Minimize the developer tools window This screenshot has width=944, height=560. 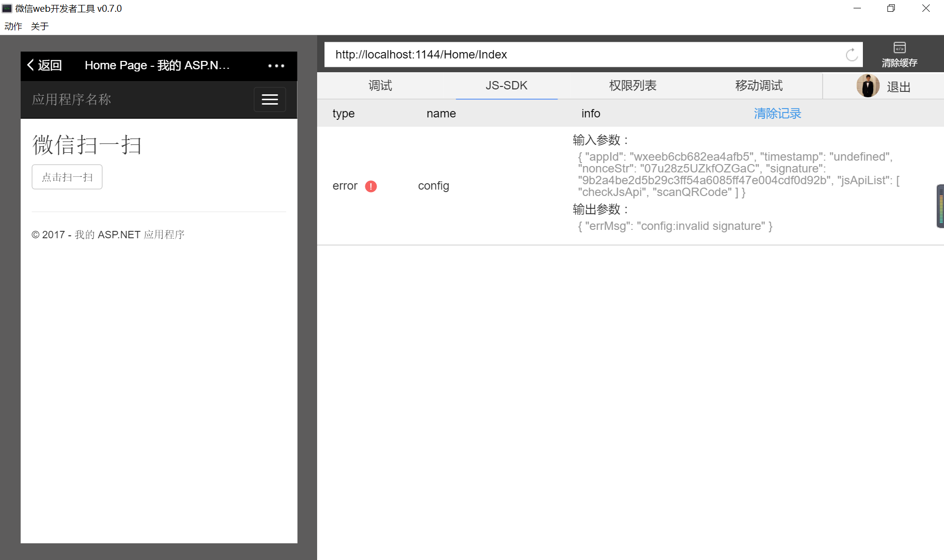coord(857,8)
